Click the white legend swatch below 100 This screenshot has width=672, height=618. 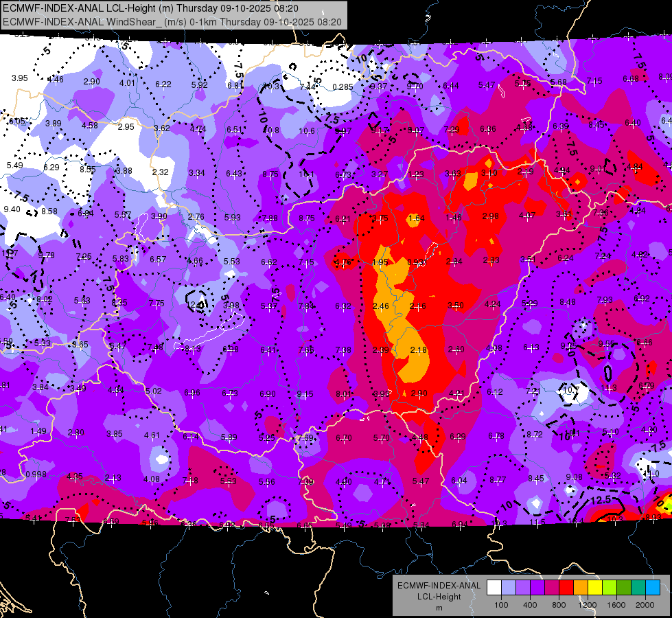[x=494, y=588]
